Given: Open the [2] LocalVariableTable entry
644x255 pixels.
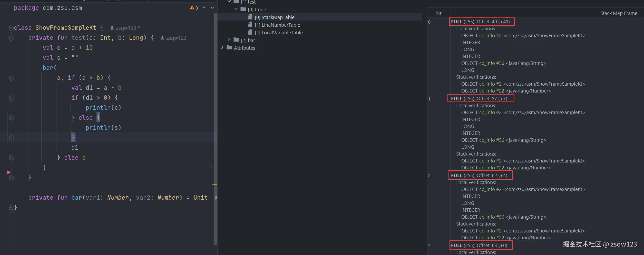Looking at the screenshot, I should (x=279, y=33).
